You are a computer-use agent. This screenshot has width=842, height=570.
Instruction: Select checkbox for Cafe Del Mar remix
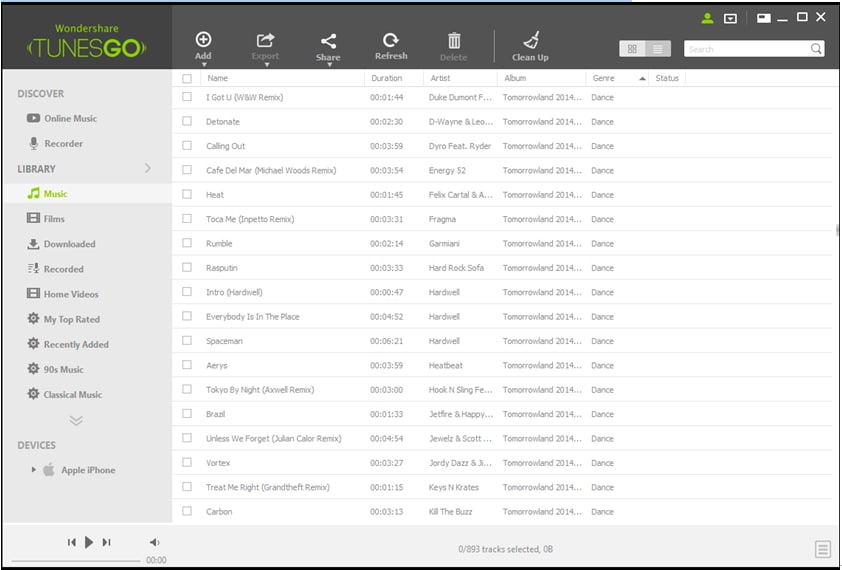pos(187,170)
